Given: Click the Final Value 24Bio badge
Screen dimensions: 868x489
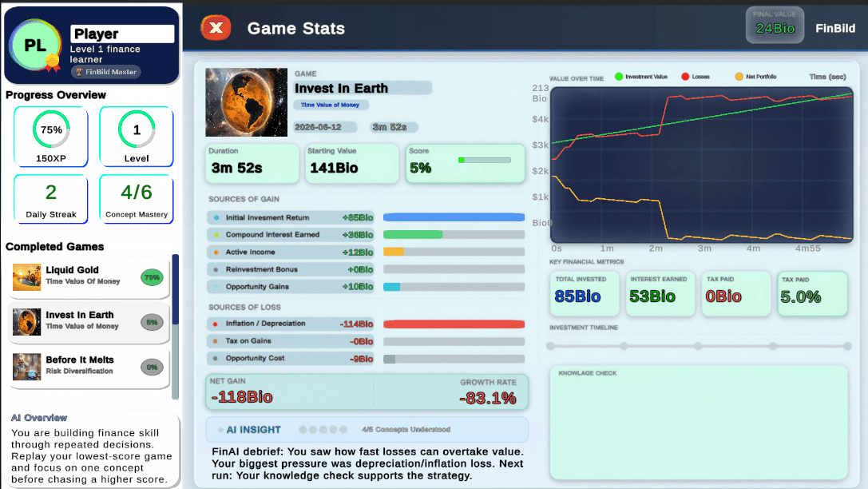Looking at the screenshot, I should click(775, 25).
